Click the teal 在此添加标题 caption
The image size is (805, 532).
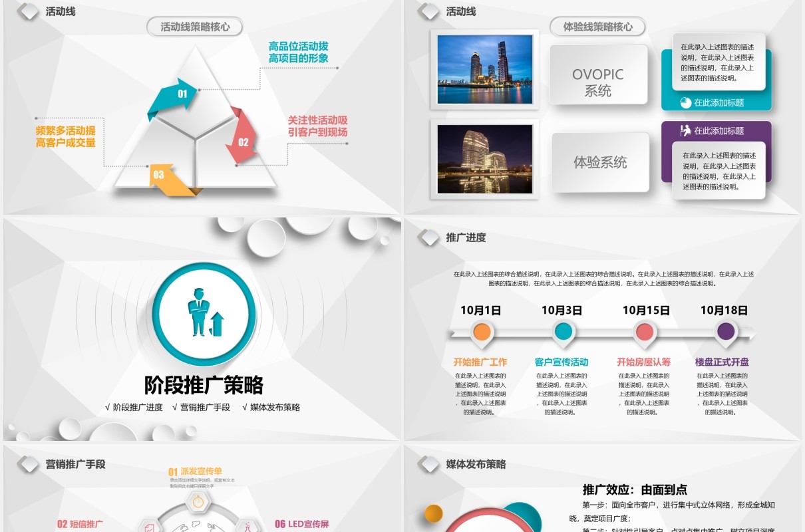click(719, 102)
